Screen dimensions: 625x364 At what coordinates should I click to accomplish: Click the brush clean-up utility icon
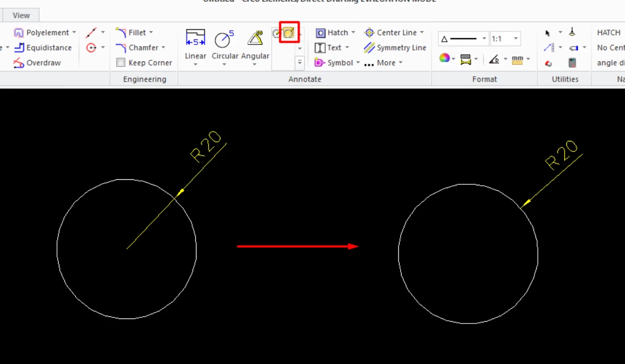pyautogui.click(x=572, y=32)
